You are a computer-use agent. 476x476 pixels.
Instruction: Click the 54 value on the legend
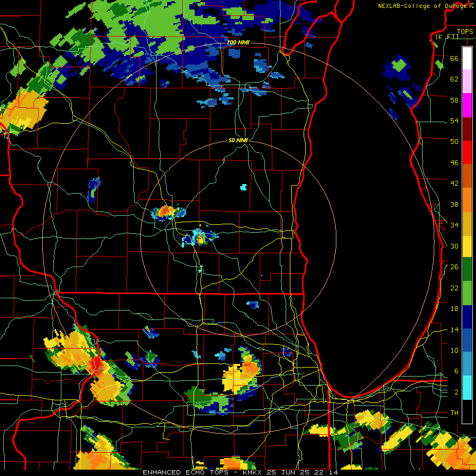pyautogui.click(x=454, y=121)
